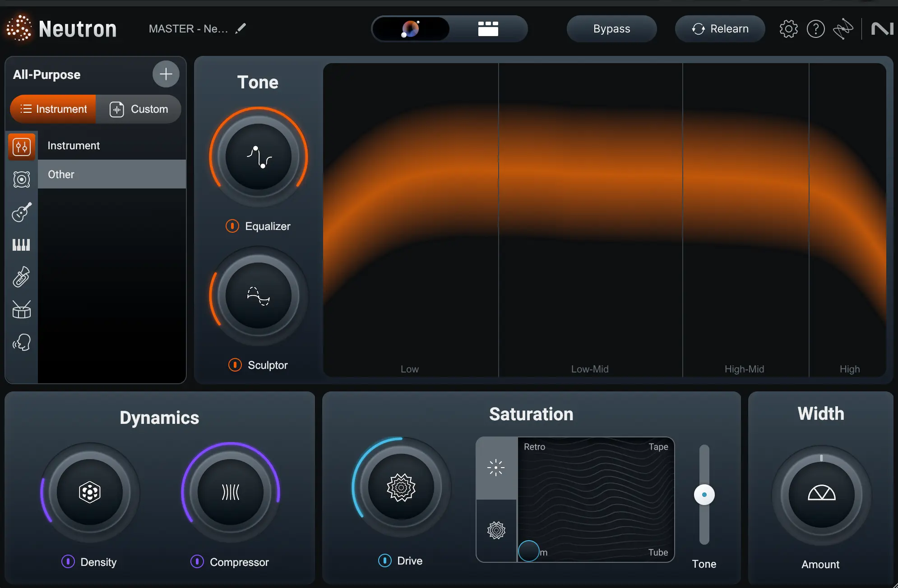898x588 pixels.
Task: Add a new preset with the plus button
Action: (x=165, y=74)
